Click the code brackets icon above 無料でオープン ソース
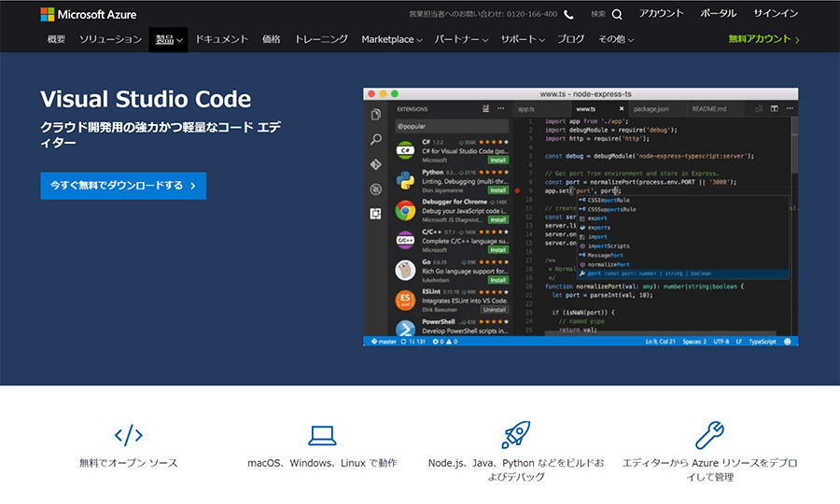Screen dimensions: 840x504 129,435
